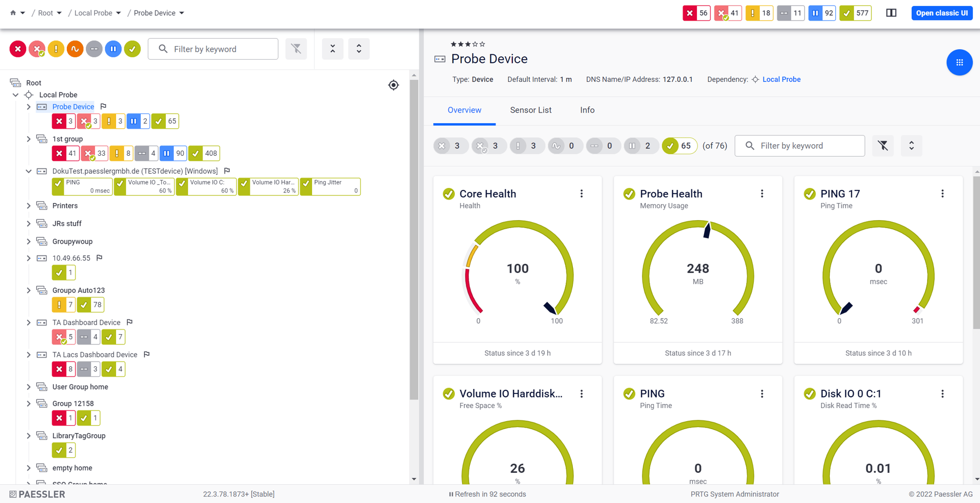Open the blue grid apps menu button
The height and width of the screenshot is (503, 980).
(959, 63)
